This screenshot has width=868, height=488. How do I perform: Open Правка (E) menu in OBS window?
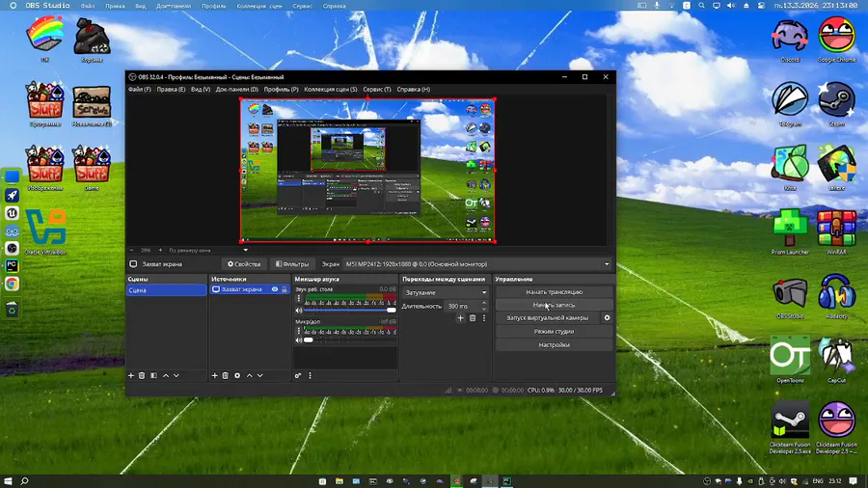click(x=171, y=89)
